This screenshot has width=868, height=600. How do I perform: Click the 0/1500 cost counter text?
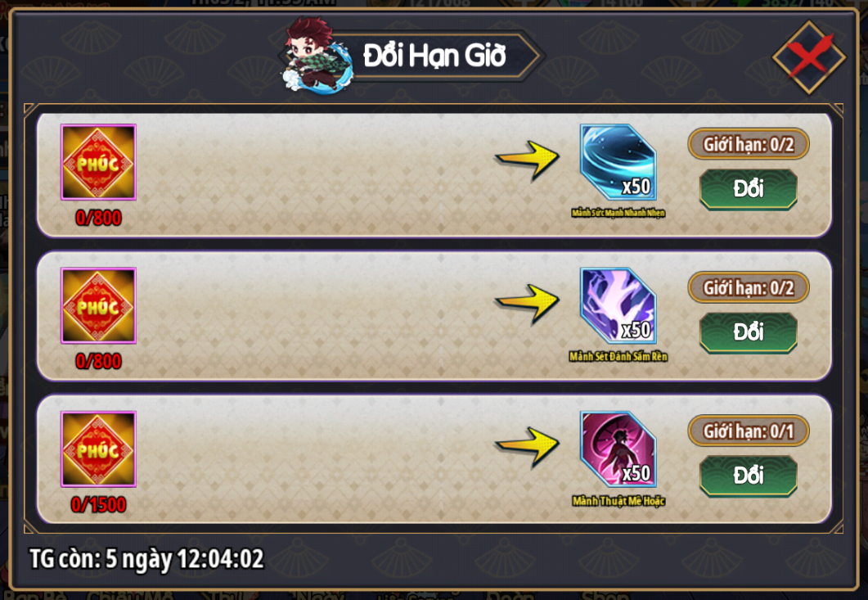coord(98,505)
